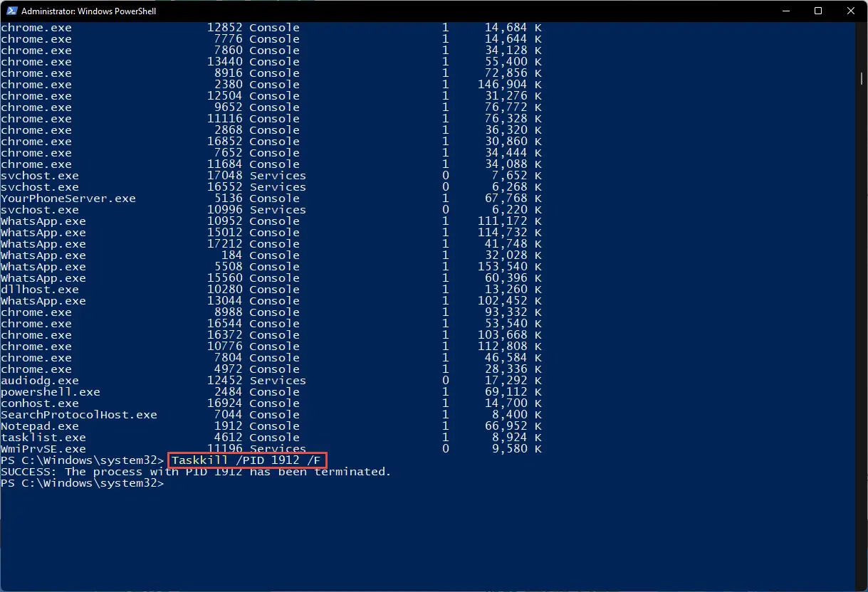868x592 pixels.
Task: Click the SUCCESS process terminated message line
Action: 196,472
